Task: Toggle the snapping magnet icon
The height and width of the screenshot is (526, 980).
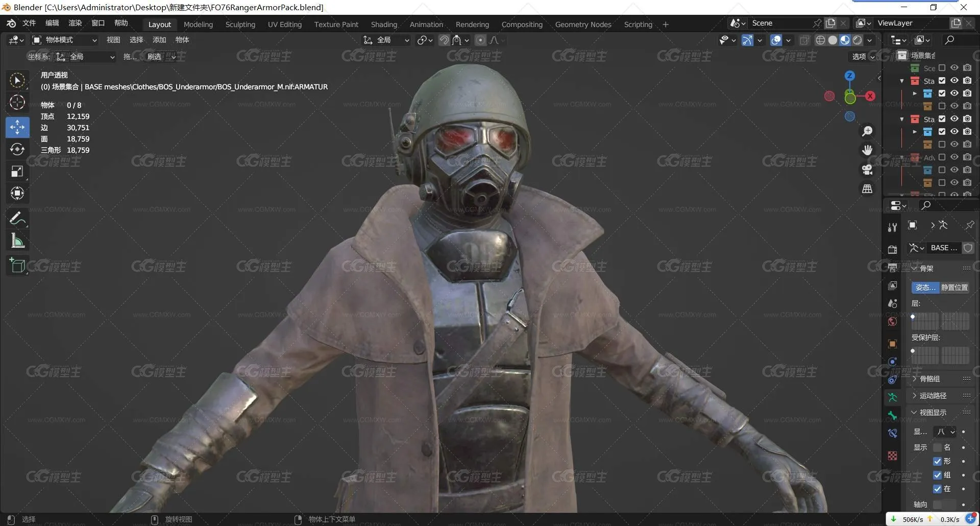Action: [x=444, y=40]
